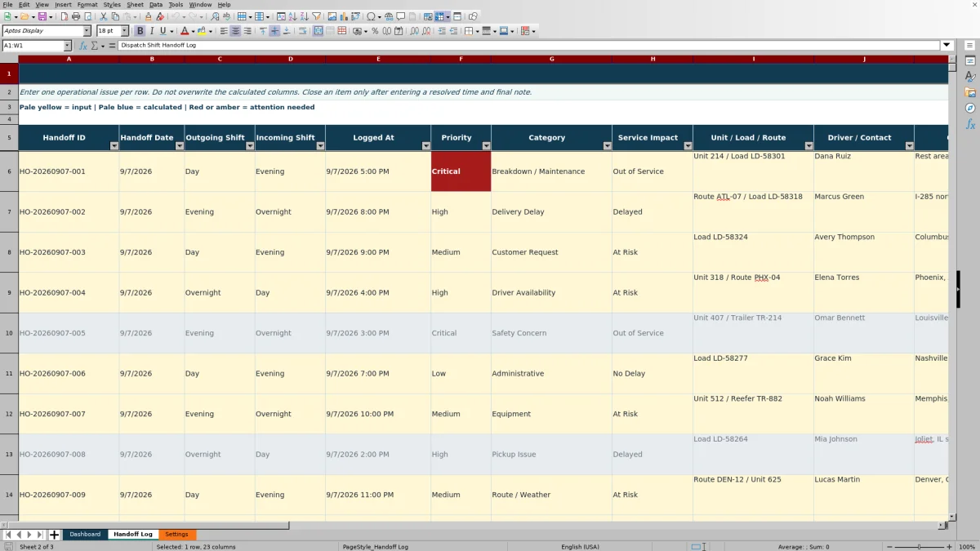The height and width of the screenshot is (551, 980).
Task: Select the Safety Concern category cell
Action: click(551, 333)
